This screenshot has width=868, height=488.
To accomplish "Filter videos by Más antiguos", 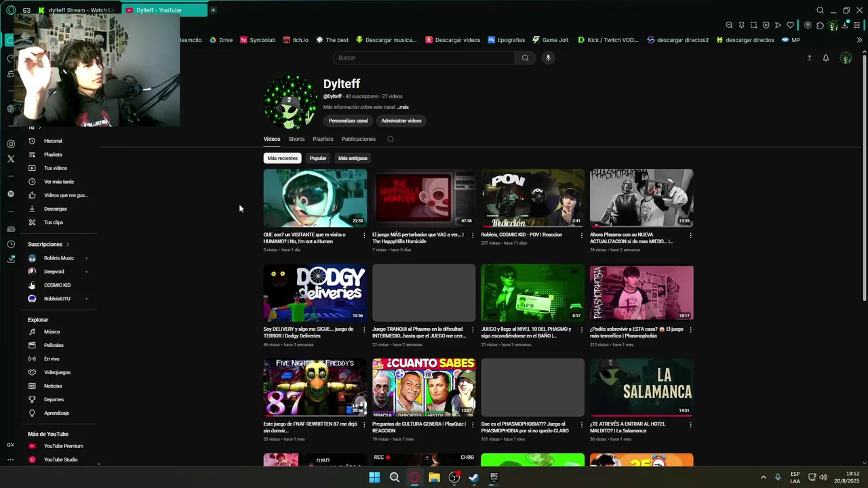I will pos(353,158).
